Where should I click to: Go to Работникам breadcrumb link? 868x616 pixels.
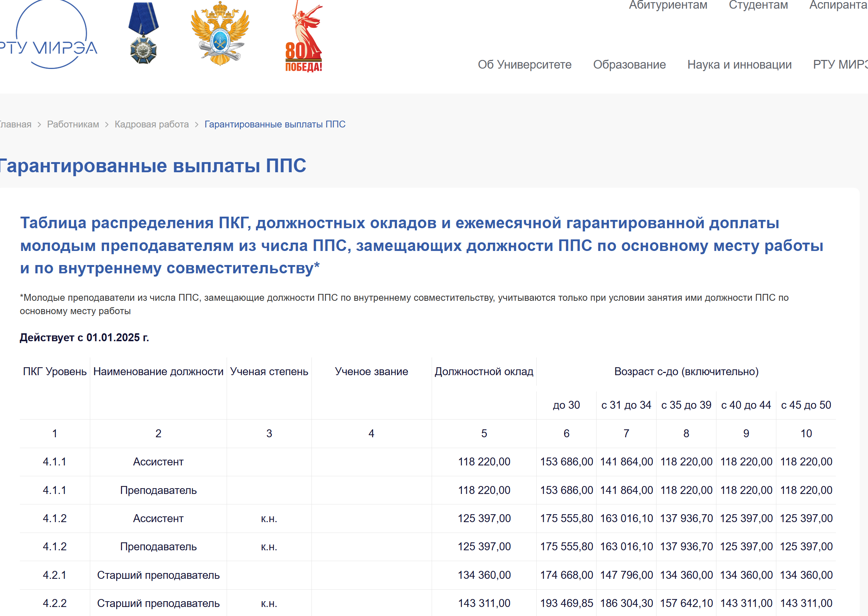point(73,125)
